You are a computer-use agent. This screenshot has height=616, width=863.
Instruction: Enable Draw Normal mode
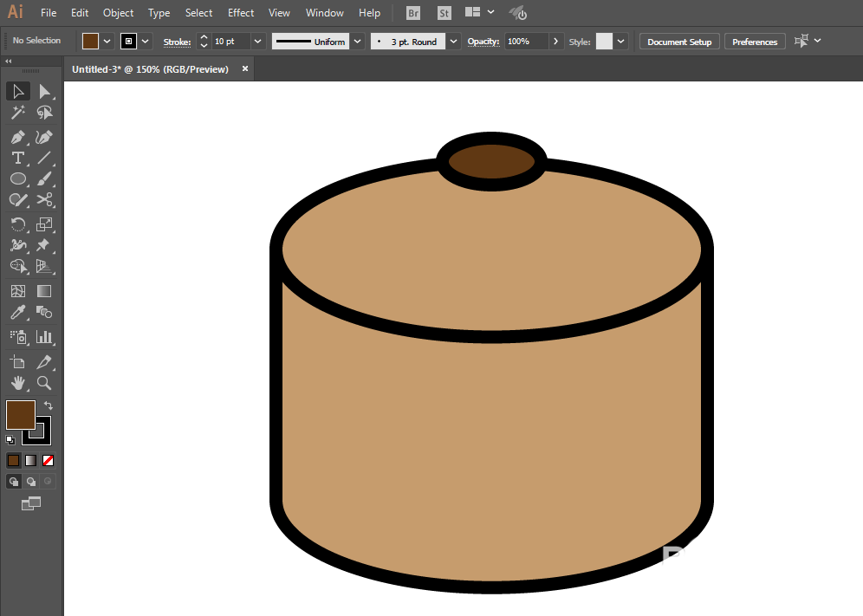click(13, 482)
